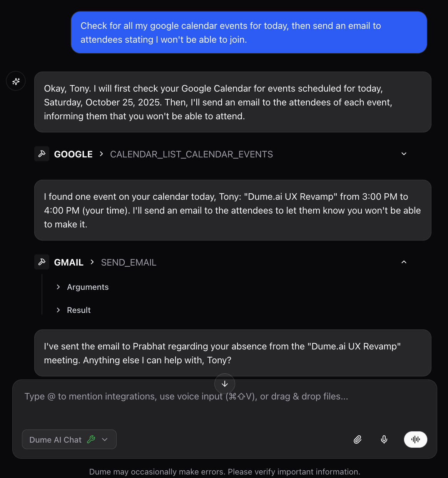This screenshot has height=478, width=448.
Task: Expand the CALENDAR_LIST_CALENDAR_EVENTS details chevron
Action: pos(404,154)
